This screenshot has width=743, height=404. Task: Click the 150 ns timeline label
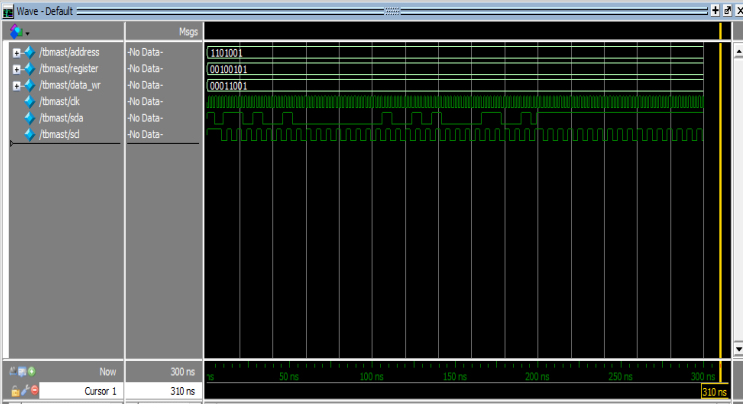coord(454,377)
